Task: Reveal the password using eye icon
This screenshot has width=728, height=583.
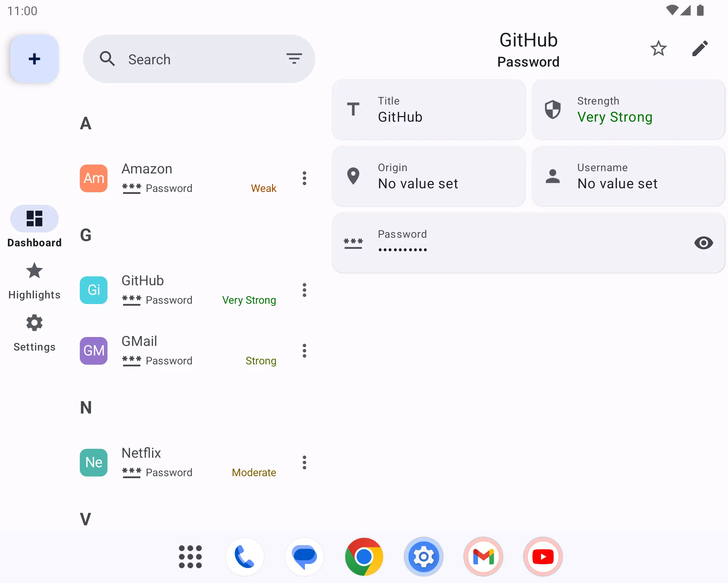Action: click(703, 242)
